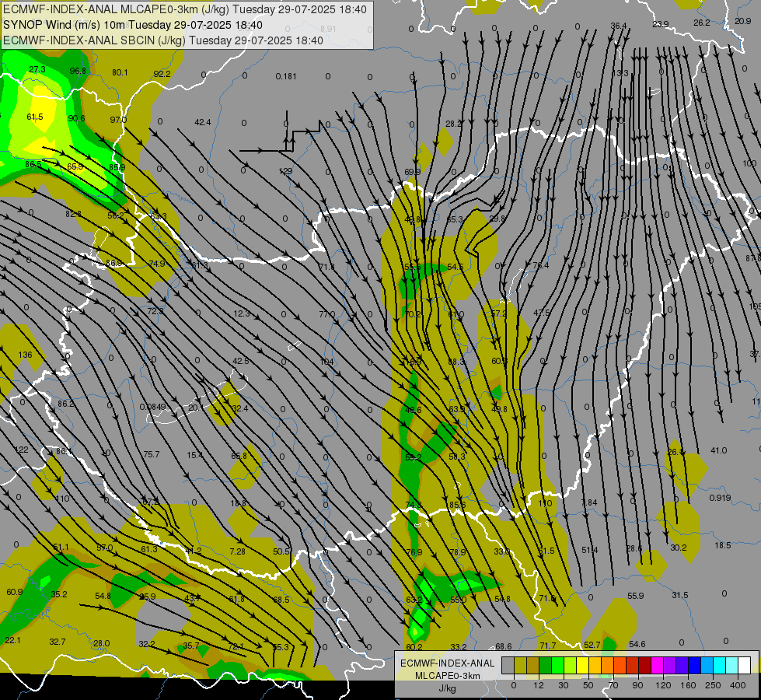Click the SBCIN title line at top

click(163, 40)
